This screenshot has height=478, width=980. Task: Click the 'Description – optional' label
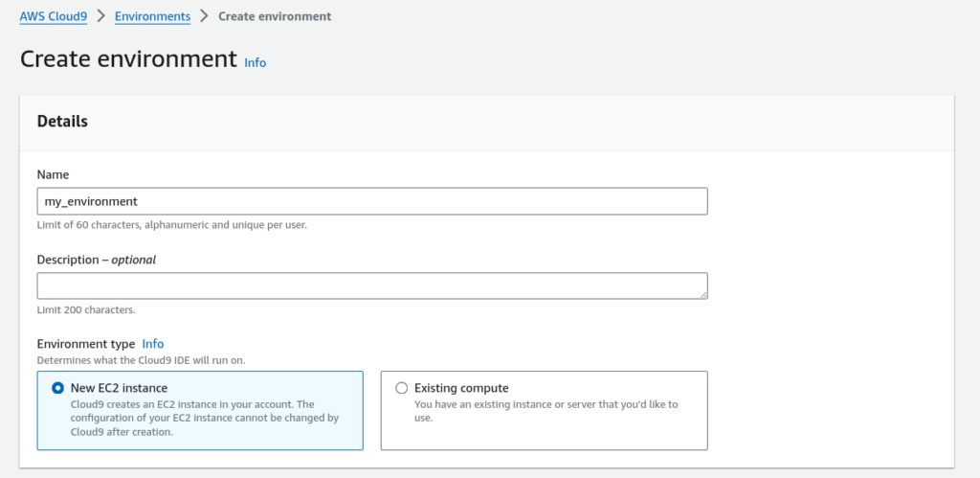click(96, 260)
